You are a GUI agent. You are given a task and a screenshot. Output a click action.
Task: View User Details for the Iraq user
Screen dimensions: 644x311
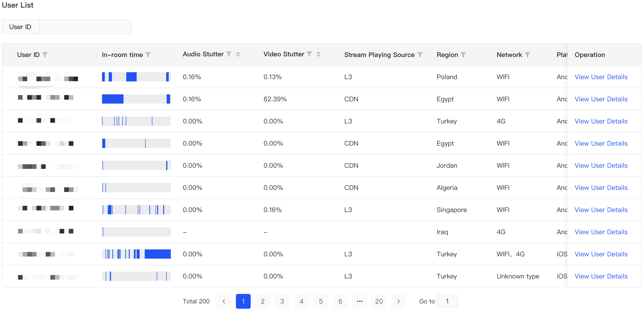point(601,232)
